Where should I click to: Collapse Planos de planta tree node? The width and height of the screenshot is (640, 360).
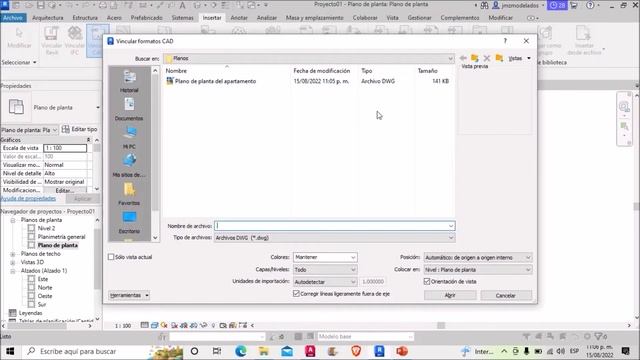pyautogui.click(x=13, y=220)
